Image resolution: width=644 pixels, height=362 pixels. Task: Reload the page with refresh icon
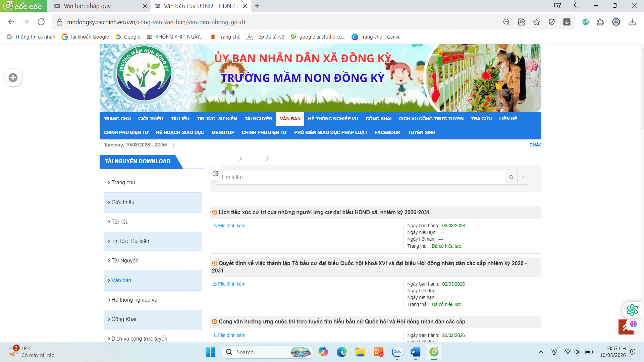pos(41,22)
